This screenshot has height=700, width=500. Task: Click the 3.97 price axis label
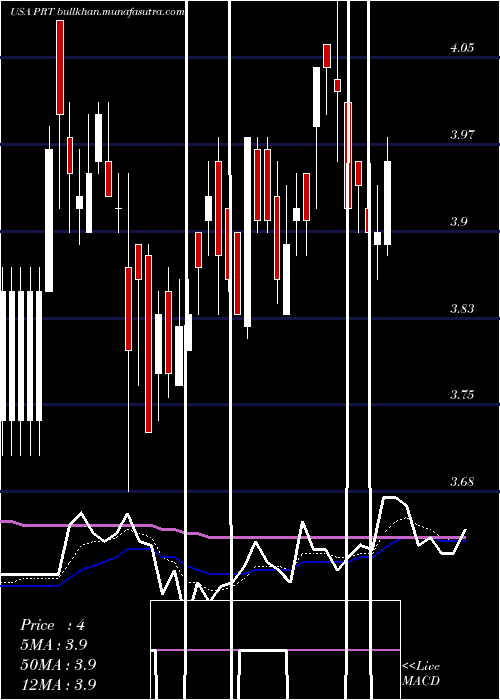[462, 134]
